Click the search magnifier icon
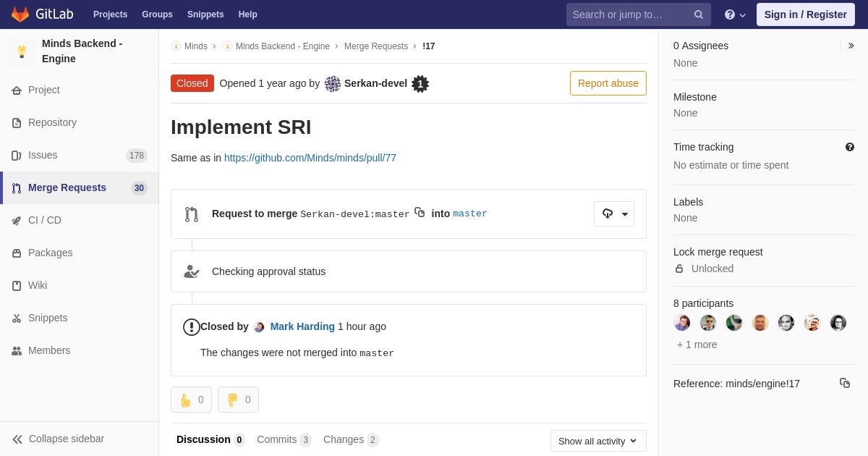This screenshot has height=456, width=868. tap(699, 14)
